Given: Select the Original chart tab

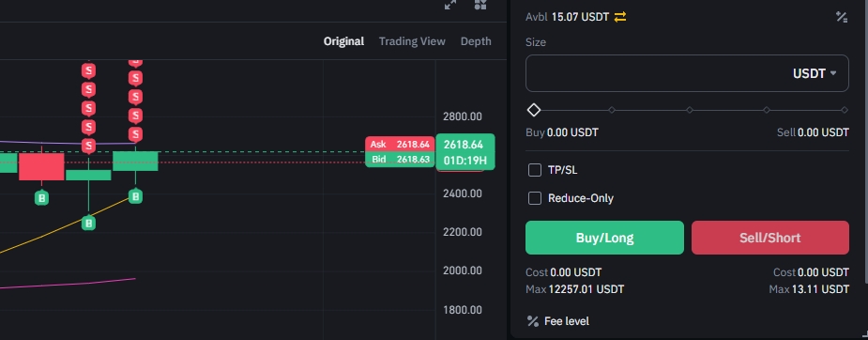Looking at the screenshot, I should (343, 41).
